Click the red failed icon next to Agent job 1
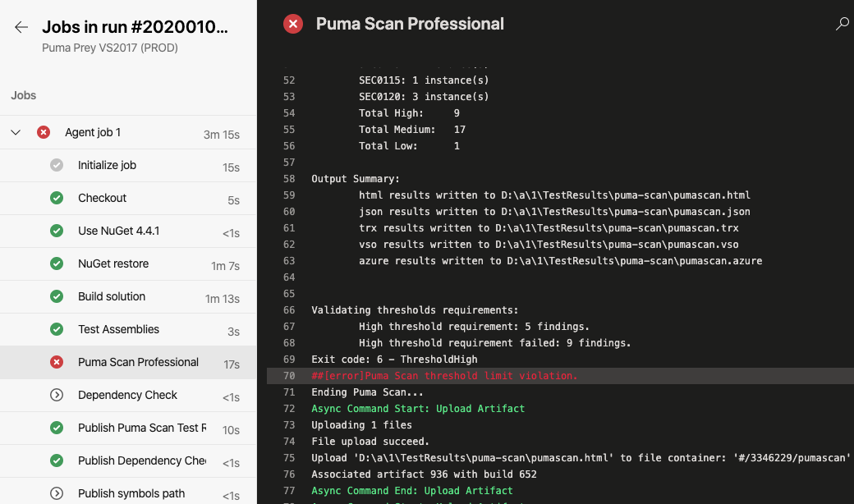 [44, 132]
